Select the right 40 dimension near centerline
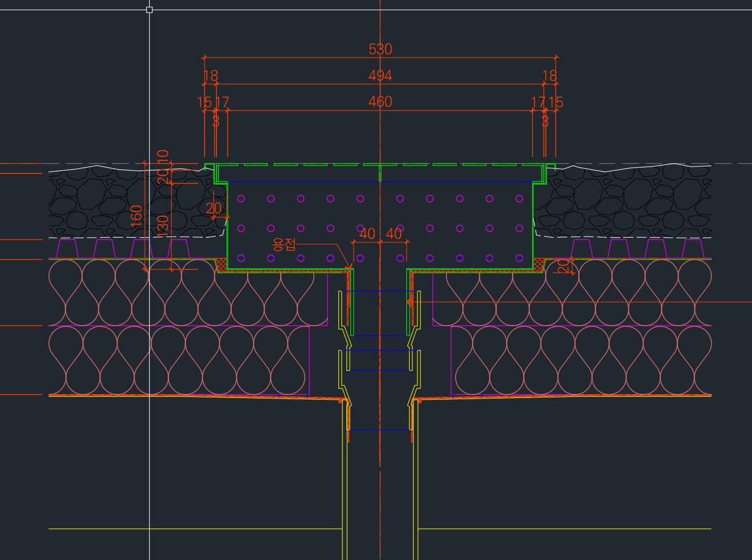Image resolution: width=752 pixels, height=560 pixels. [394, 234]
